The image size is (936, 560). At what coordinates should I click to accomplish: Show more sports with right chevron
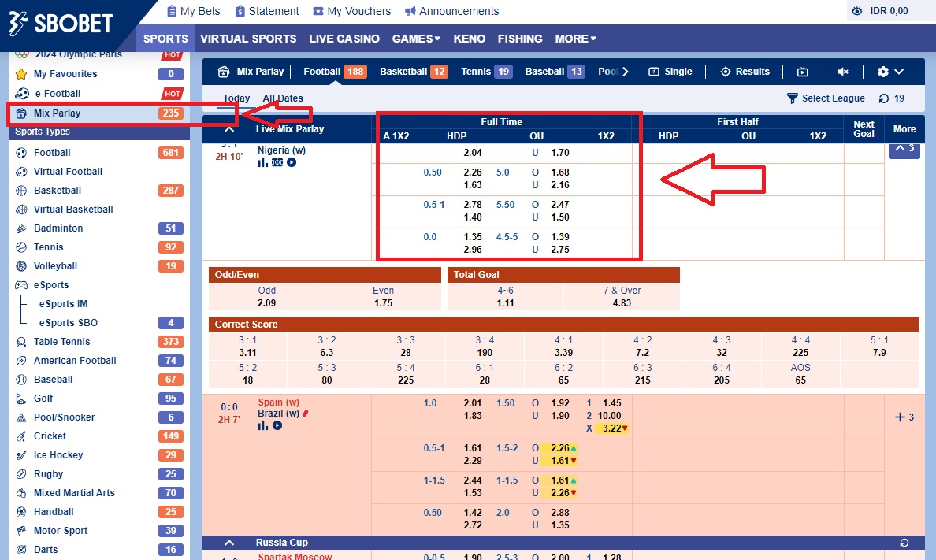625,72
